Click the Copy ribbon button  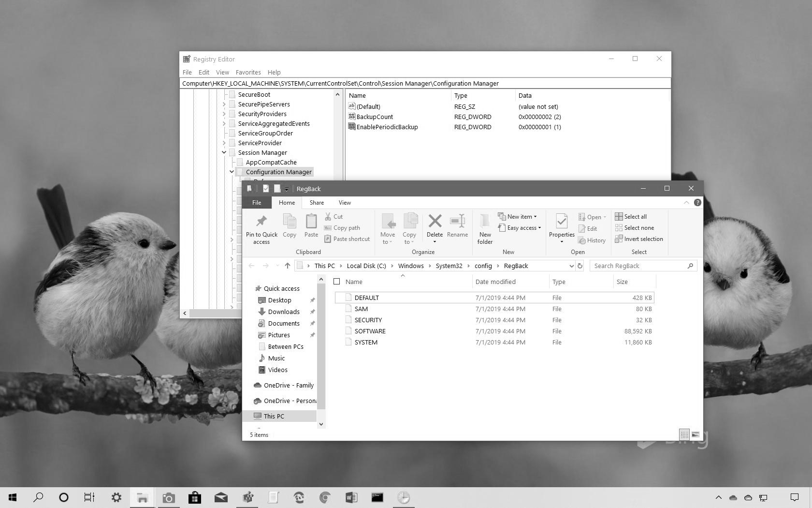(x=290, y=226)
